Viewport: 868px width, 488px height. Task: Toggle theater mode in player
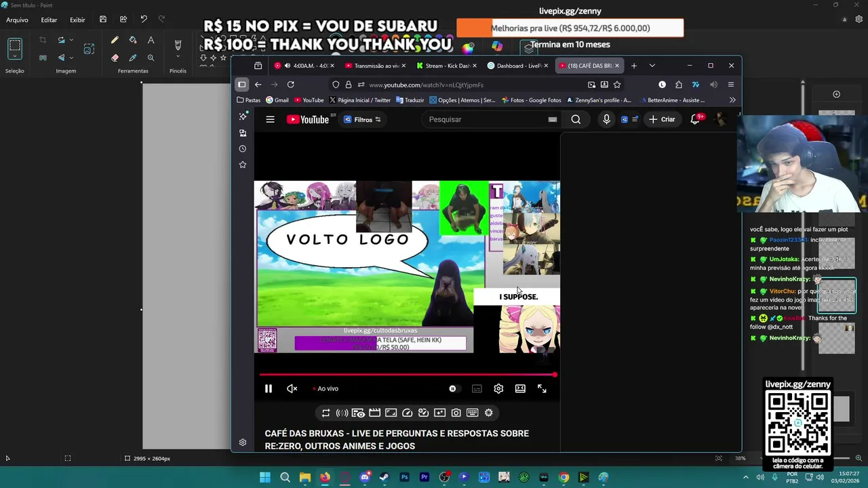point(520,389)
